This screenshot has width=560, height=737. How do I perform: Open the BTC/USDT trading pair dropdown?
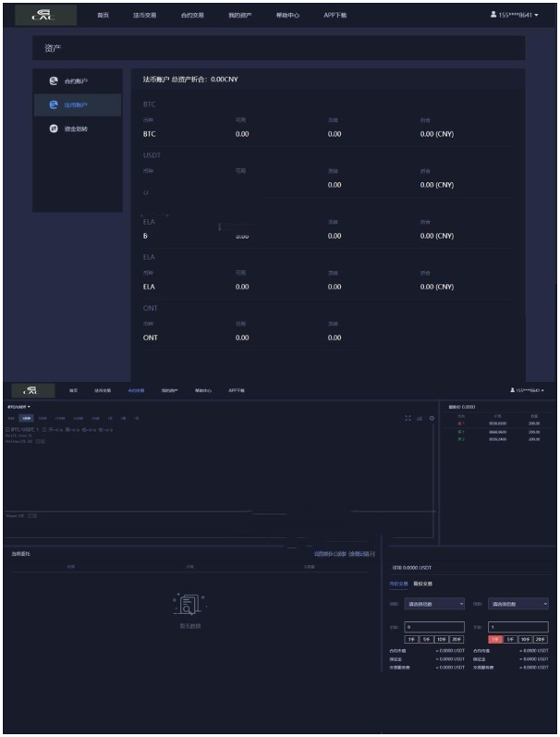tap(19, 406)
